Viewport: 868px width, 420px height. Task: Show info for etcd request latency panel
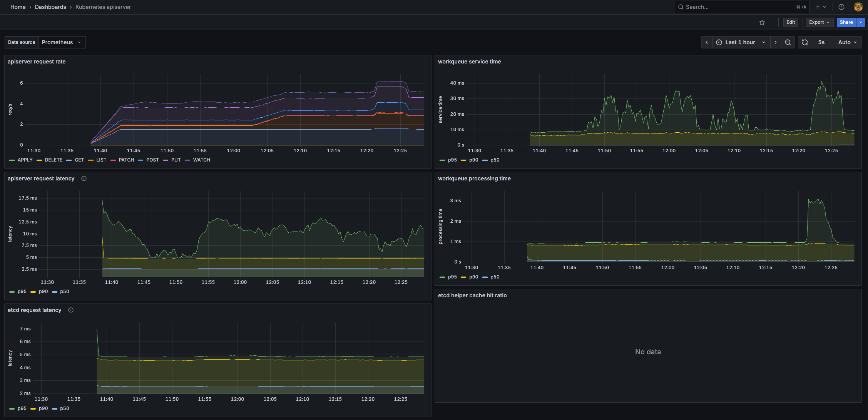(71, 310)
